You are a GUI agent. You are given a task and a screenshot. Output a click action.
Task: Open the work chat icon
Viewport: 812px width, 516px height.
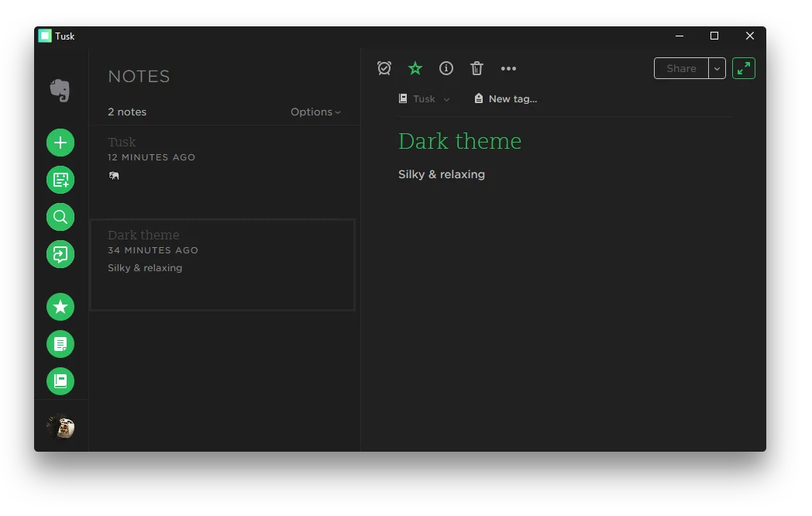(x=60, y=254)
